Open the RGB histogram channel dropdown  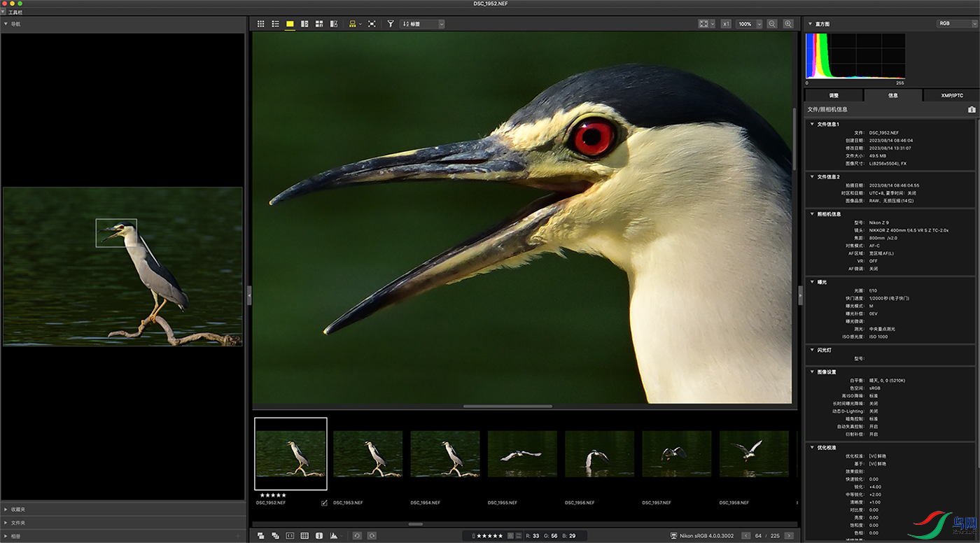[x=956, y=24]
